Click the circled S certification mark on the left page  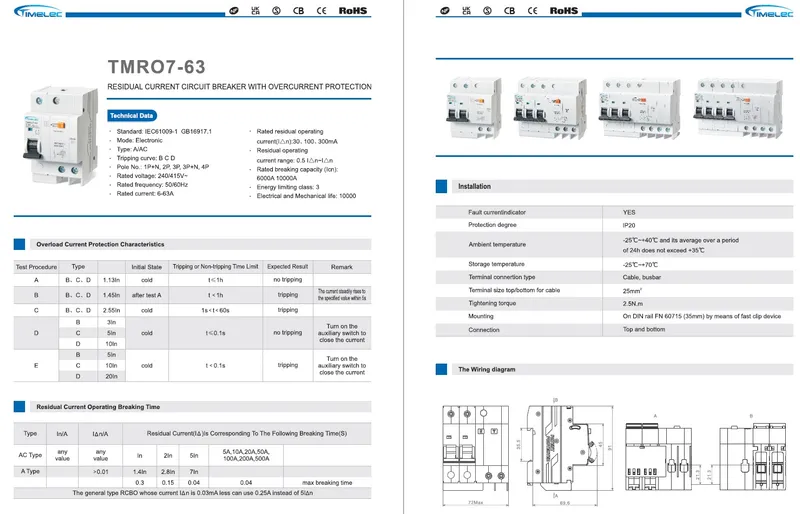[x=276, y=10]
